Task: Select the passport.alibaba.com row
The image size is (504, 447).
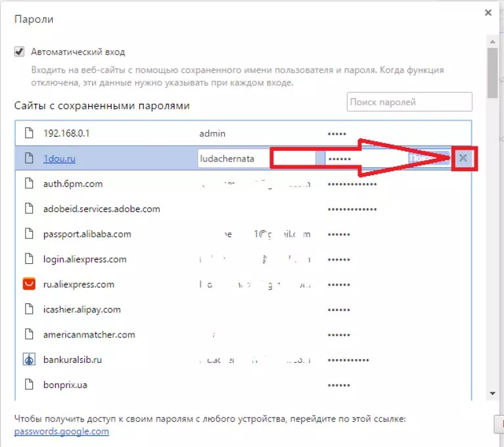Action: pos(243,234)
